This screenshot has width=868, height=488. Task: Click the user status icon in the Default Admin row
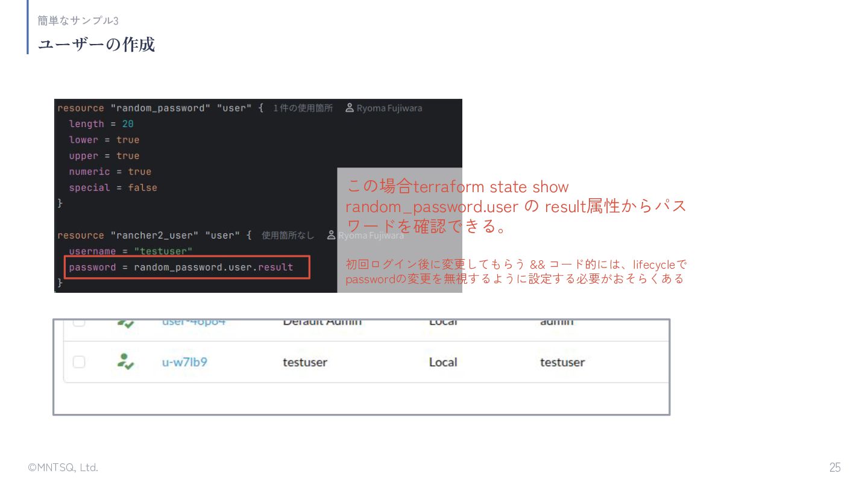125,324
